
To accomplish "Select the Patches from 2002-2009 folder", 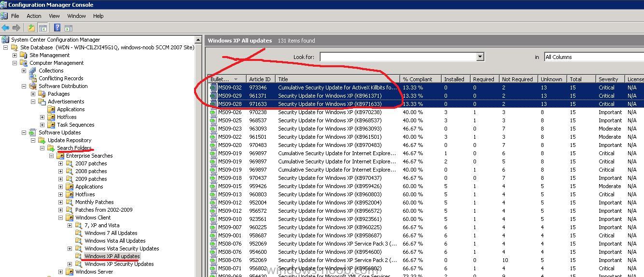I will pyautogui.click(x=104, y=210).
